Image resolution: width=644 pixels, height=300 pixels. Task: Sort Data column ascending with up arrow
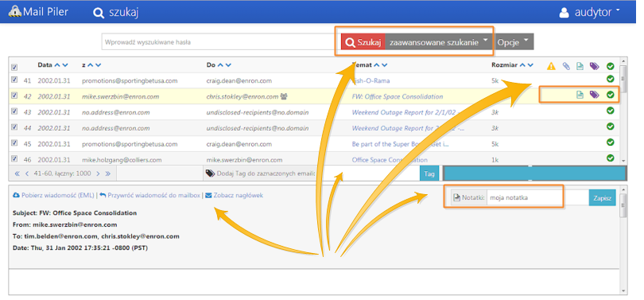point(57,65)
